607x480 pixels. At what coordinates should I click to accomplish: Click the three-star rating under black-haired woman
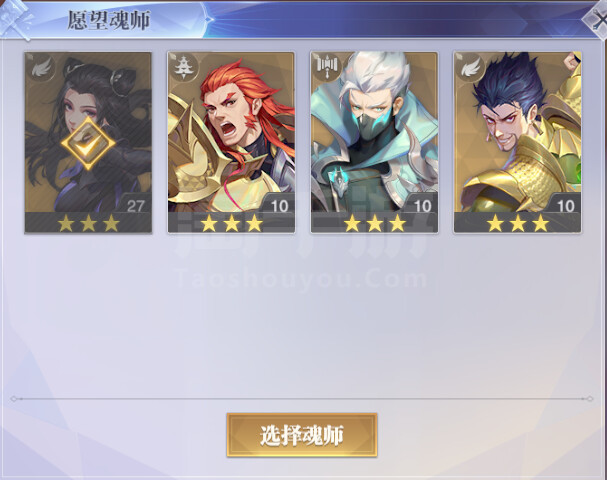(x=88, y=223)
